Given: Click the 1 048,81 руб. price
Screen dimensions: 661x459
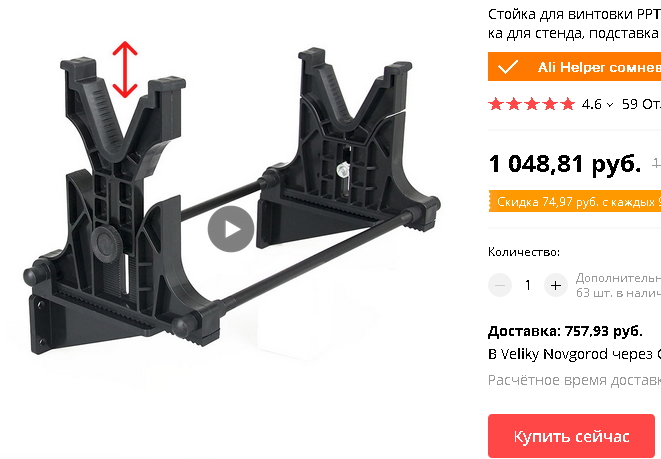Looking at the screenshot, I should (565, 164).
